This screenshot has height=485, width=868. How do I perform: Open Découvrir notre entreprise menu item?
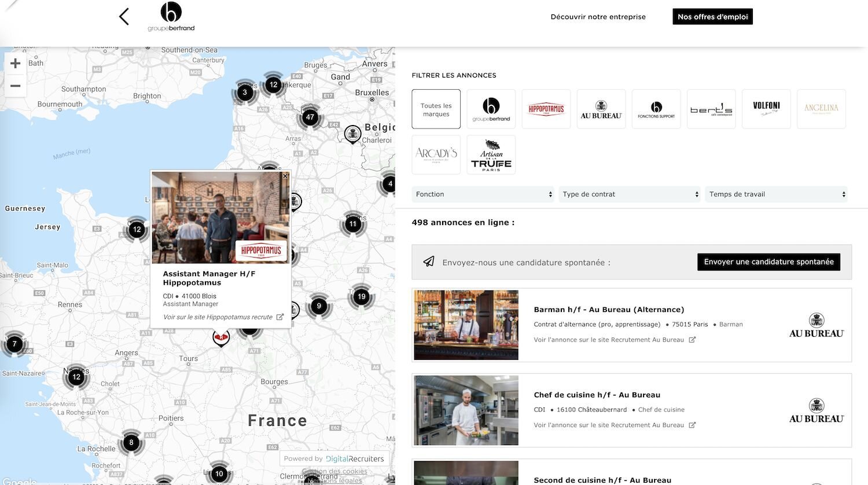(x=598, y=17)
